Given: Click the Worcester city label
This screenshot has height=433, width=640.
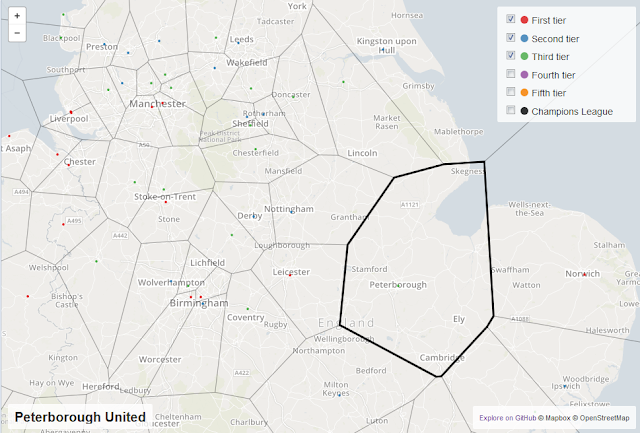Looking at the screenshot, I should [160, 360].
